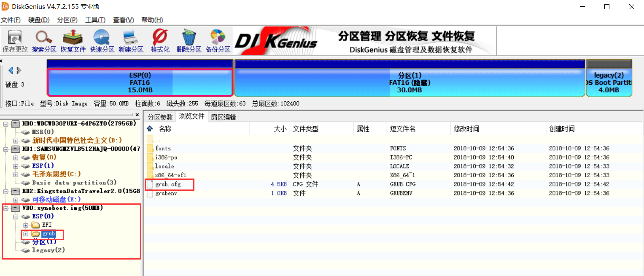Expand the EFI folder tree node

pos(26,225)
